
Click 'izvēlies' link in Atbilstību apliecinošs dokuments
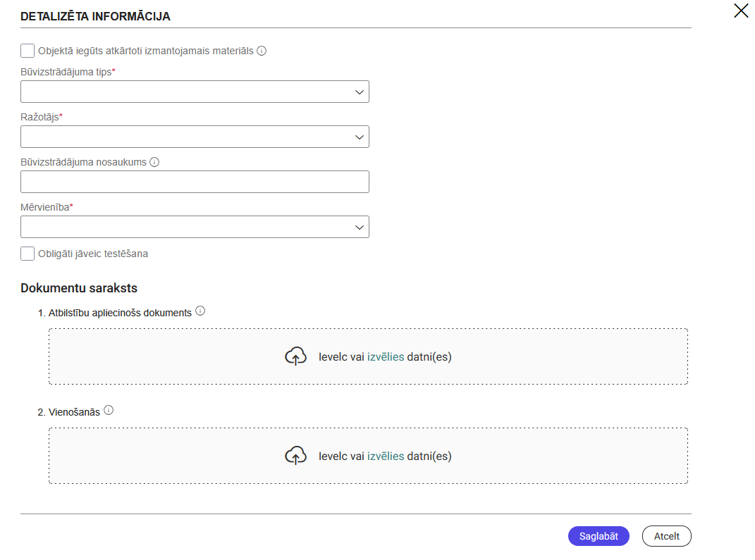tap(386, 356)
